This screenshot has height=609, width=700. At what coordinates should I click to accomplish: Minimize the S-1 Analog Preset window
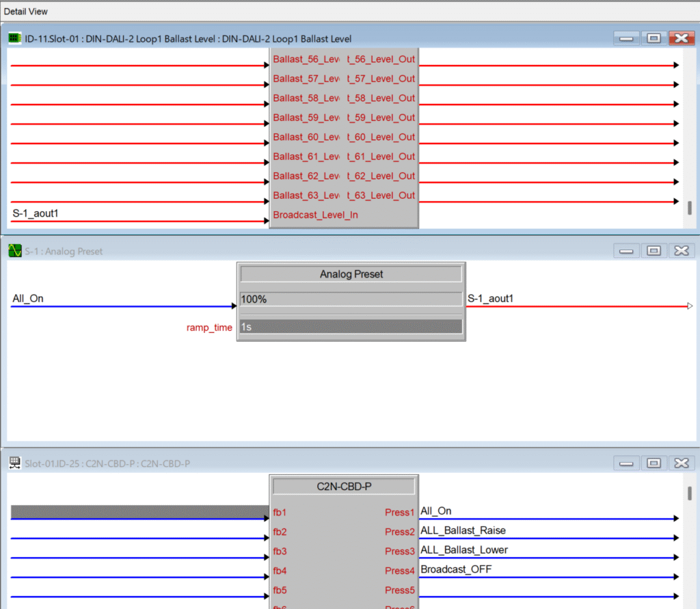tap(625, 251)
